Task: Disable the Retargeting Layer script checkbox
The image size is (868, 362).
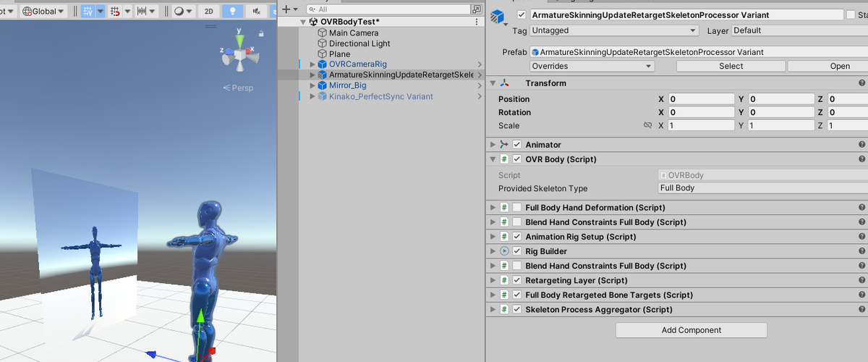Action: click(516, 280)
